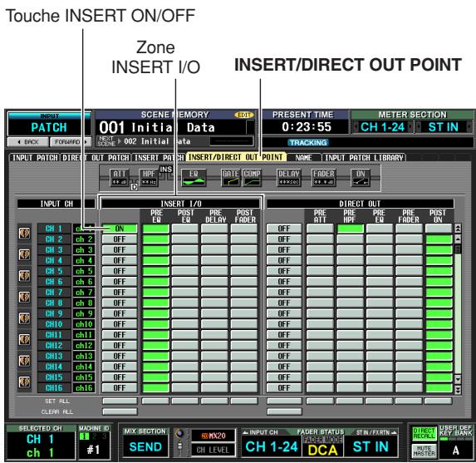
Task: Enable insert for CH16
Action: click(120, 388)
